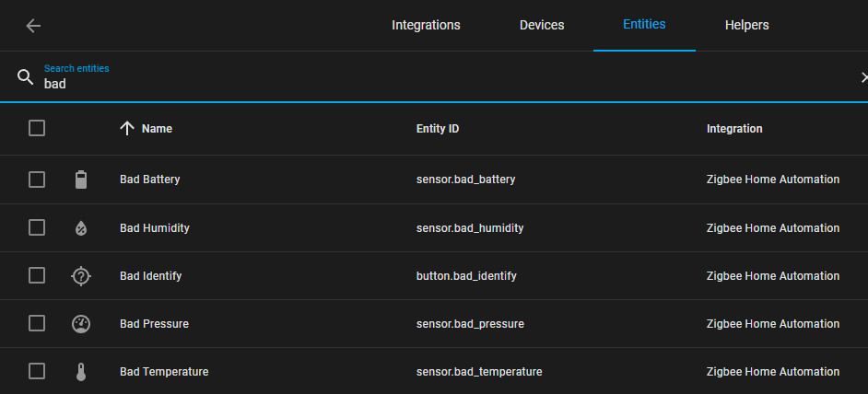Image resolution: width=868 pixels, height=394 pixels.
Task: Open the Bad Humidity entity row
Action: [x=155, y=228]
